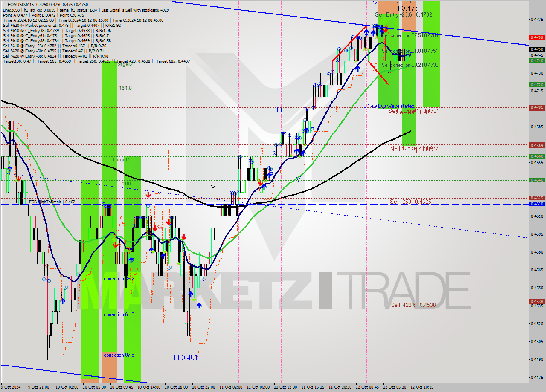Select the red 0.4669 price tag
Screen dimensions: 546x392
[x=537, y=145]
